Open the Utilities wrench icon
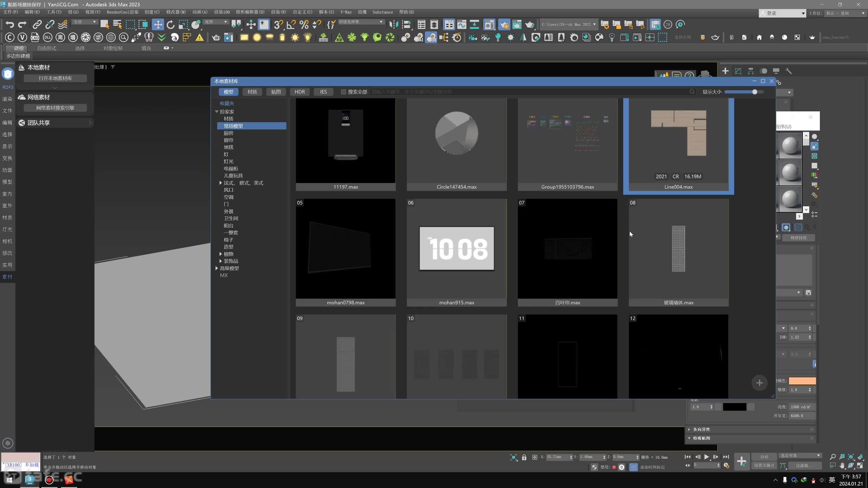Screen dimensions: 868x488 tap(789, 71)
